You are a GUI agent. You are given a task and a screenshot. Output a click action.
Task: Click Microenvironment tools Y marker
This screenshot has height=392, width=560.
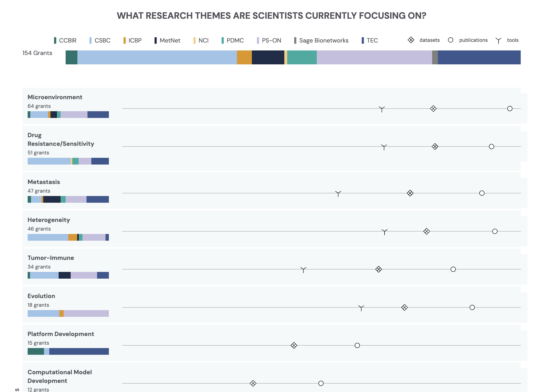382,109
